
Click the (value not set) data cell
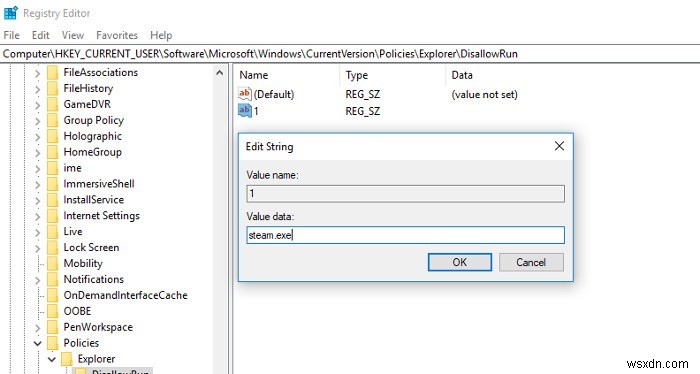484,95
